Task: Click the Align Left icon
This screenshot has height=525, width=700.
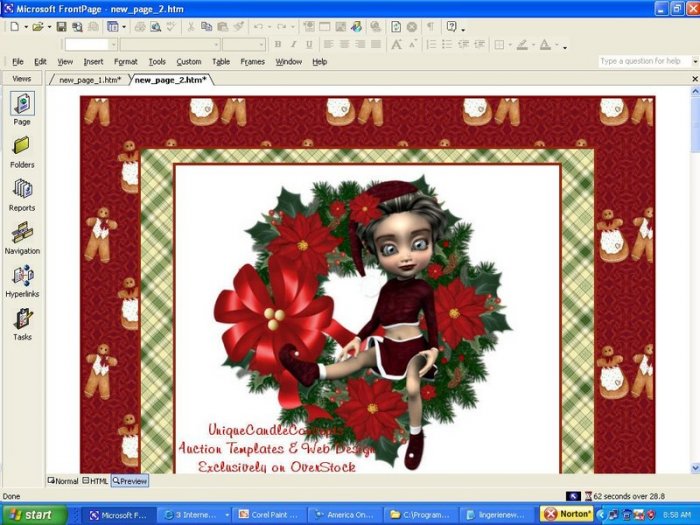Action: pyautogui.click(x=328, y=44)
